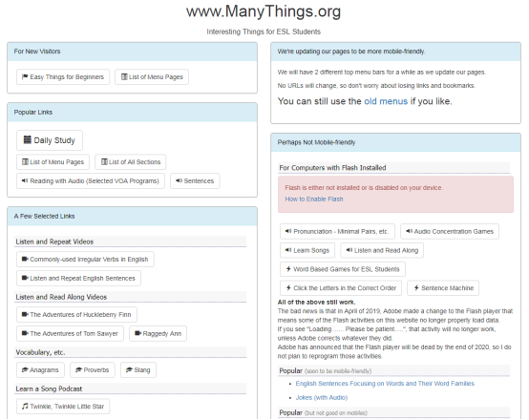Open Reading with Audio VOA Programs
The image size is (529, 420).
pos(91,180)
